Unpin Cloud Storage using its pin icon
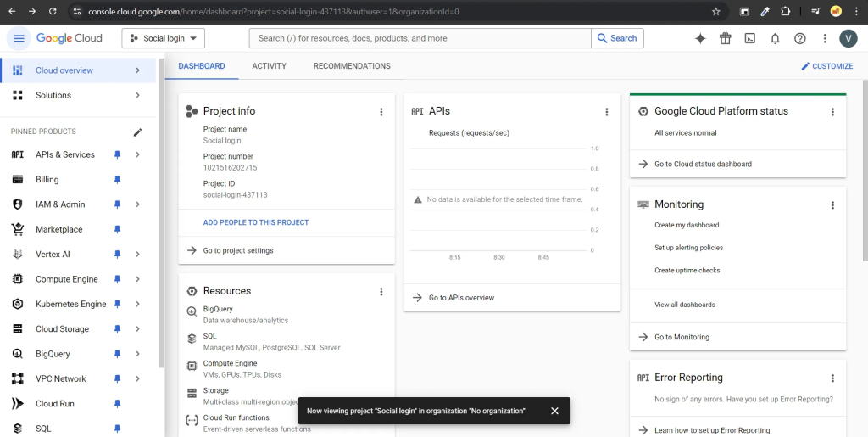 (117, 329)
